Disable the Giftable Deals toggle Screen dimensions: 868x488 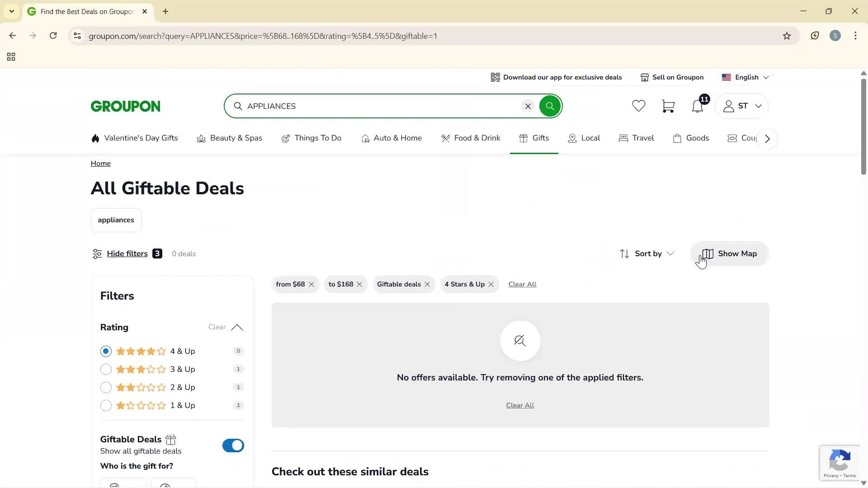coord(232,445)
